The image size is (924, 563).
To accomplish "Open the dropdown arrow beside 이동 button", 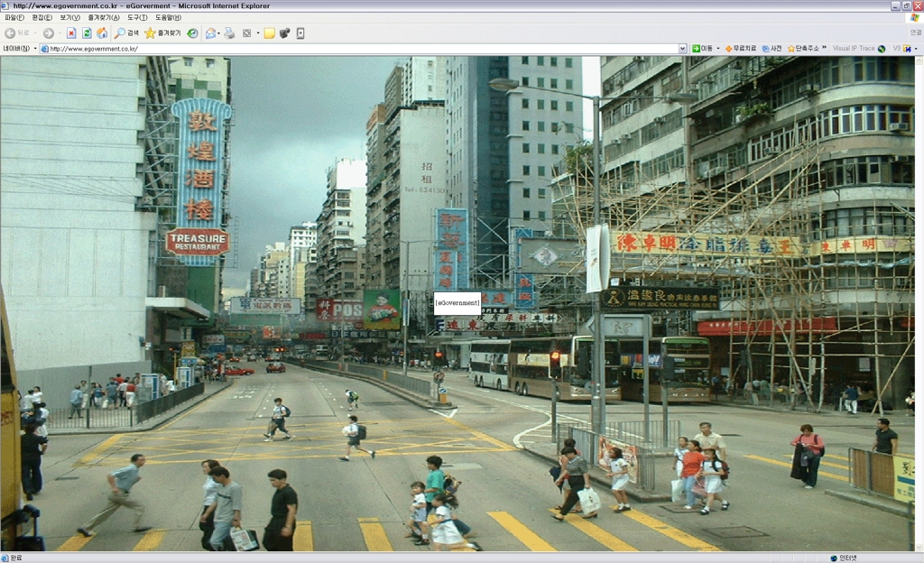I will click(717, 49).
